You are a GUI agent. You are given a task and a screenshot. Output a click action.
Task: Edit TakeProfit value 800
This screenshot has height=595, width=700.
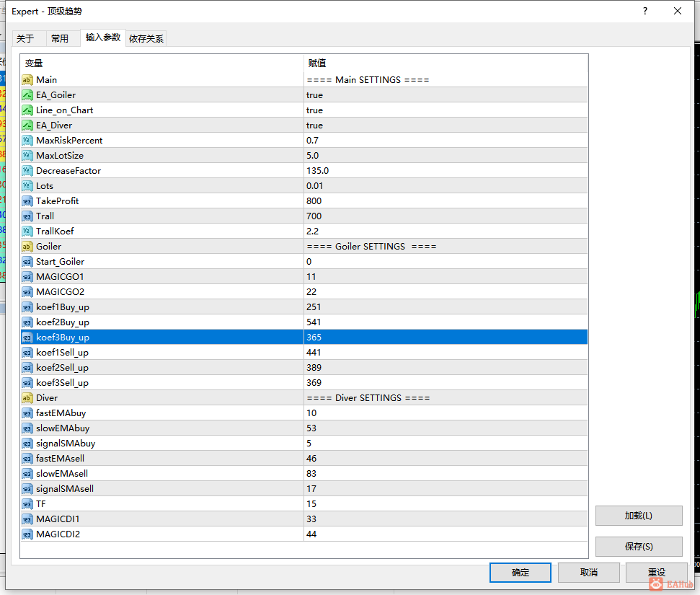pyautogui.click(x=446, y=201)
